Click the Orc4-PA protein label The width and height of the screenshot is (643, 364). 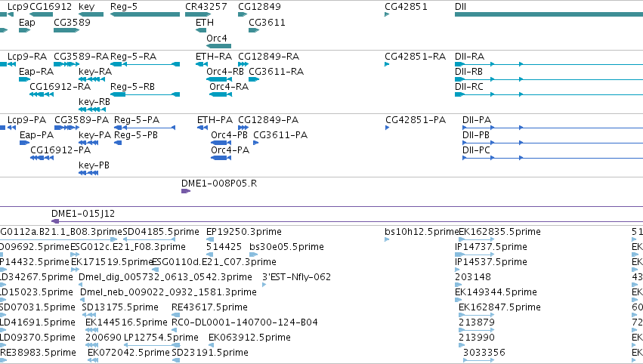(x=230, y=150)
